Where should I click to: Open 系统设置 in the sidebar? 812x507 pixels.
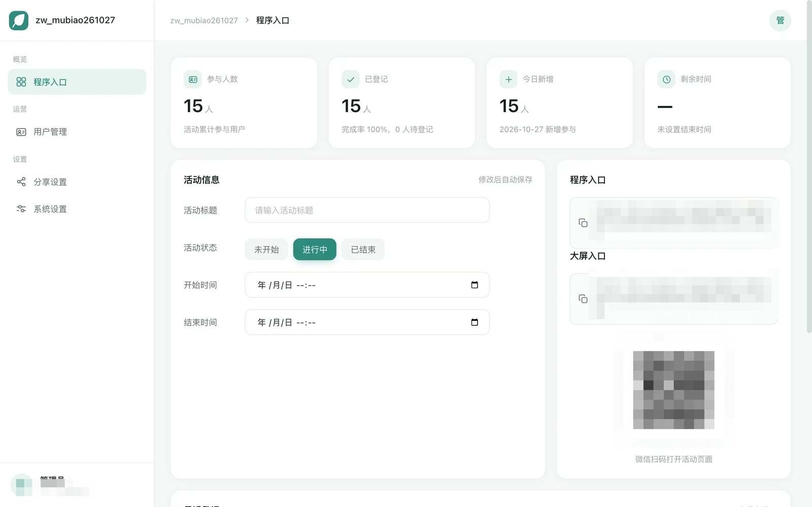(77, 209)
